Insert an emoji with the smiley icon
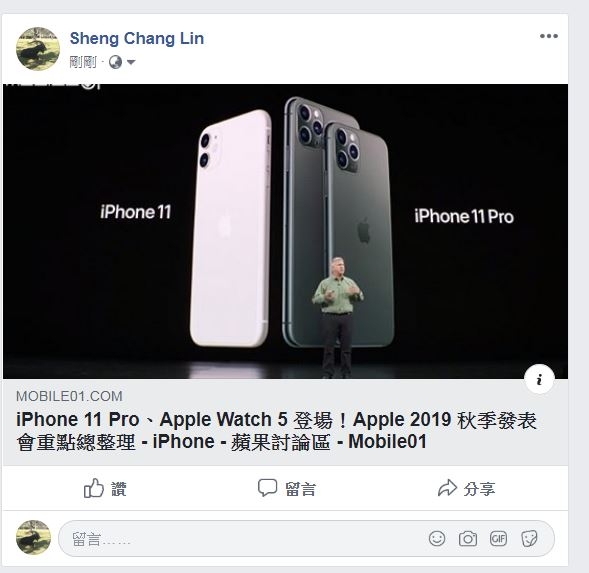 (437, 539)
